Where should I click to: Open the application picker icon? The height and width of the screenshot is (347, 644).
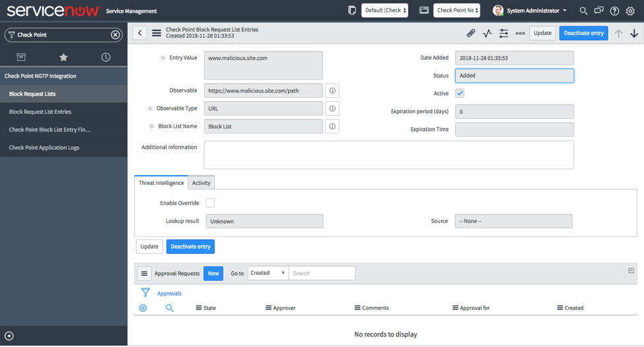[424, 11]
